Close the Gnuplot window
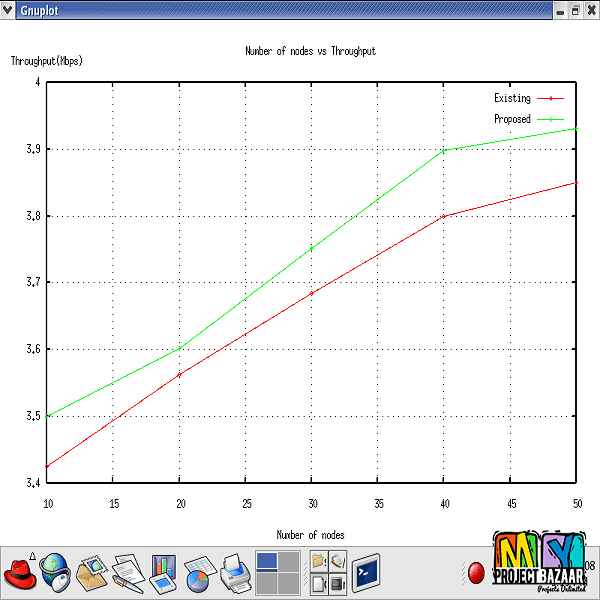 point(591,9)
